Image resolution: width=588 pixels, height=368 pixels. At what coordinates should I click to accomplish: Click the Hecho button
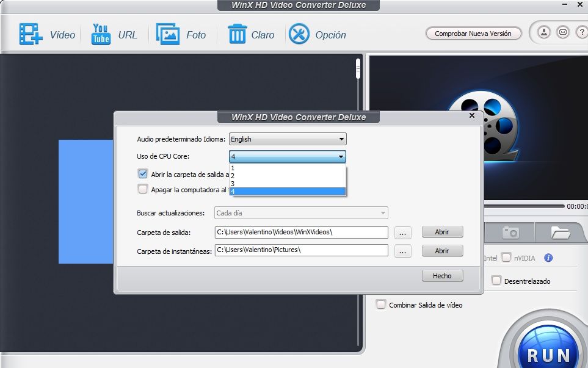coord(442,276)
